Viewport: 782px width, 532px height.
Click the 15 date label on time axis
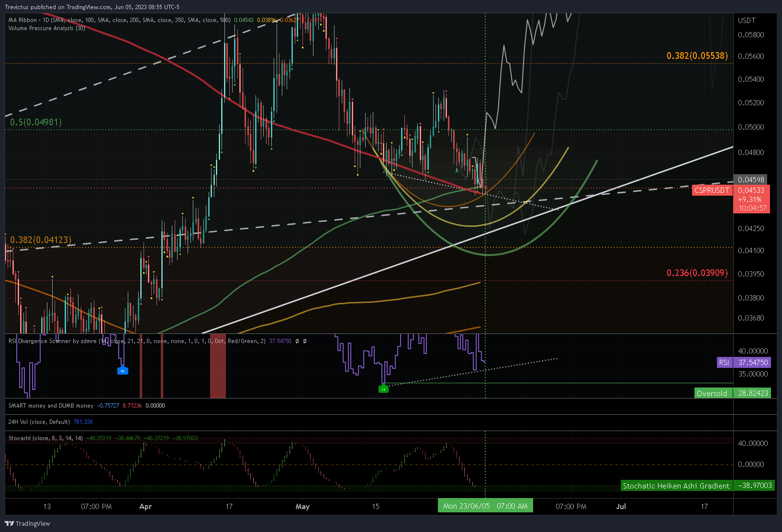[376, 506]
